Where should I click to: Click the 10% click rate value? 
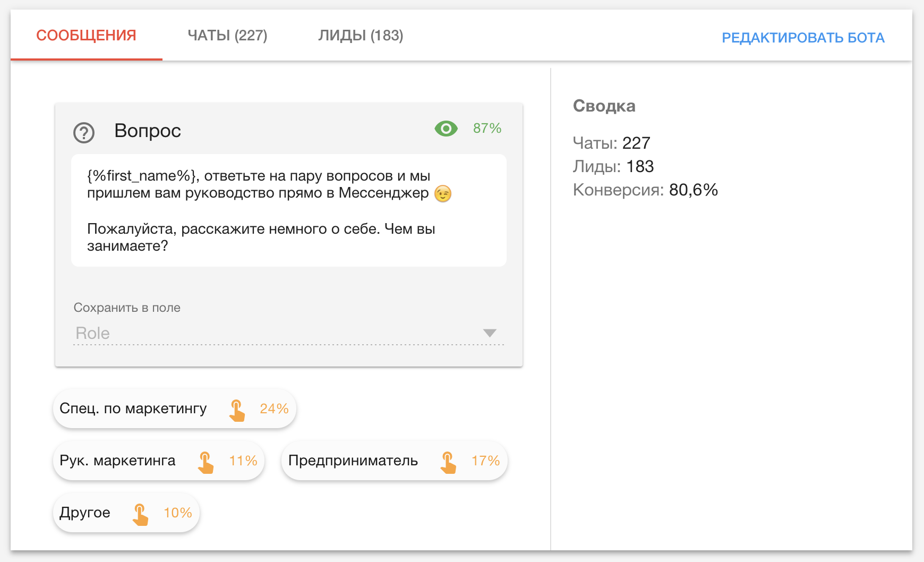[x=178, y=513]
